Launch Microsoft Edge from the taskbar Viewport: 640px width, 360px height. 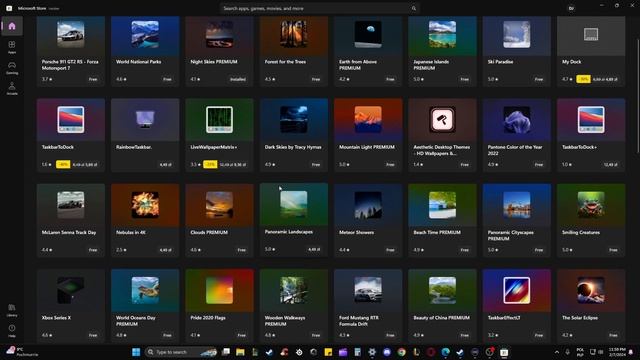coord(446,352)
